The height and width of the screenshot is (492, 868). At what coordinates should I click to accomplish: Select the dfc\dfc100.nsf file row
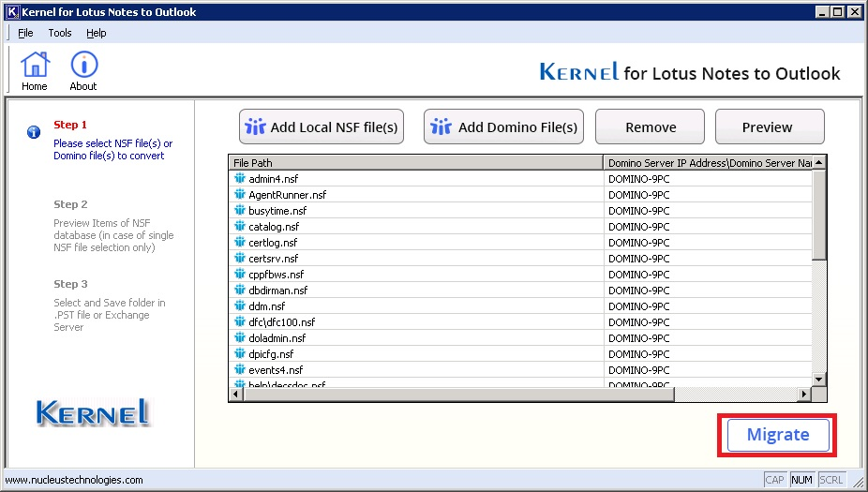[520, 322]
